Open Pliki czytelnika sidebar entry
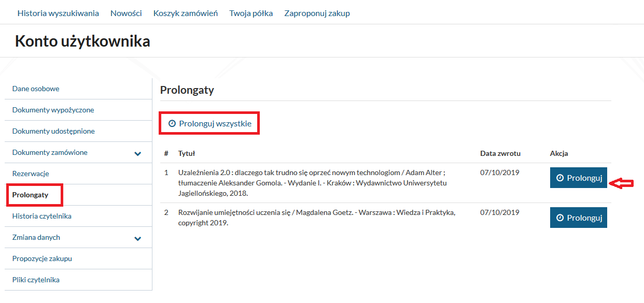 click(x=78, y=280)
